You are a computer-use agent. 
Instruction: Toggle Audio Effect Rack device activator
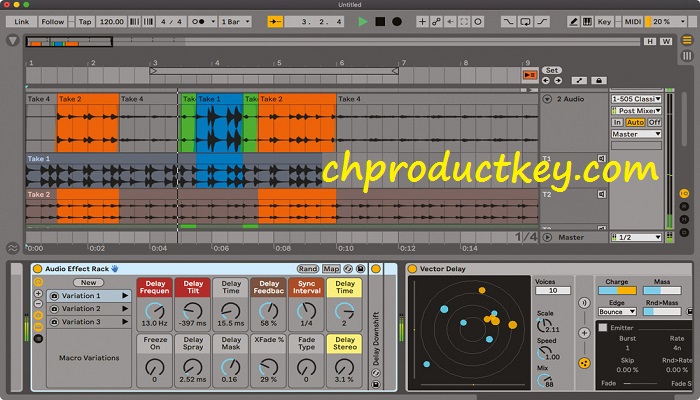[38, 269]
